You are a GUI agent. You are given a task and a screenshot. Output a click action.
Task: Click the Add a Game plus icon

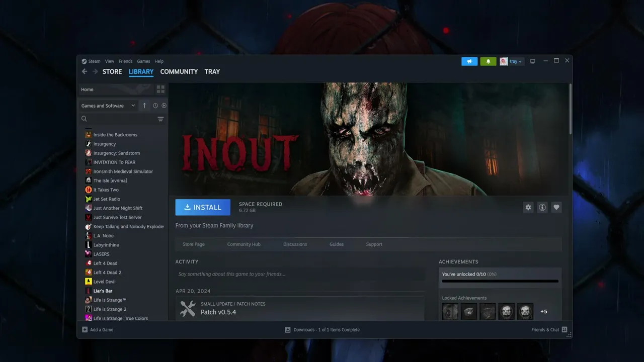[x=85, y=330]
